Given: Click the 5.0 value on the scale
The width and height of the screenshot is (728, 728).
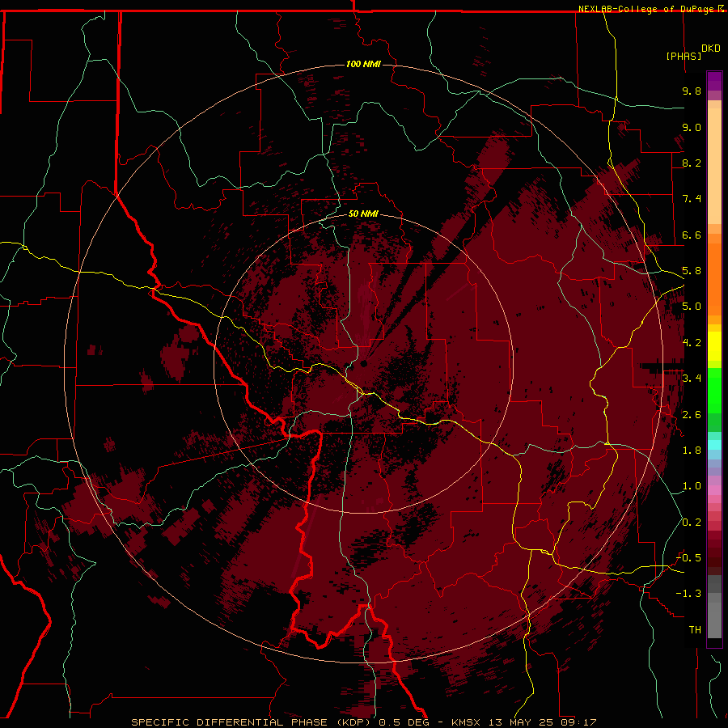Looking at the screenshot, I should pyautogui.click(x=692, y=307).
